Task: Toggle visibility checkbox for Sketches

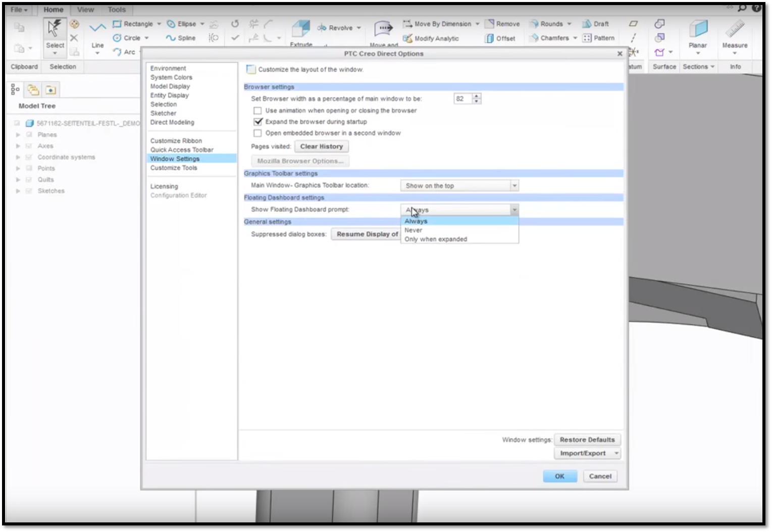Action: coord(29,191)
